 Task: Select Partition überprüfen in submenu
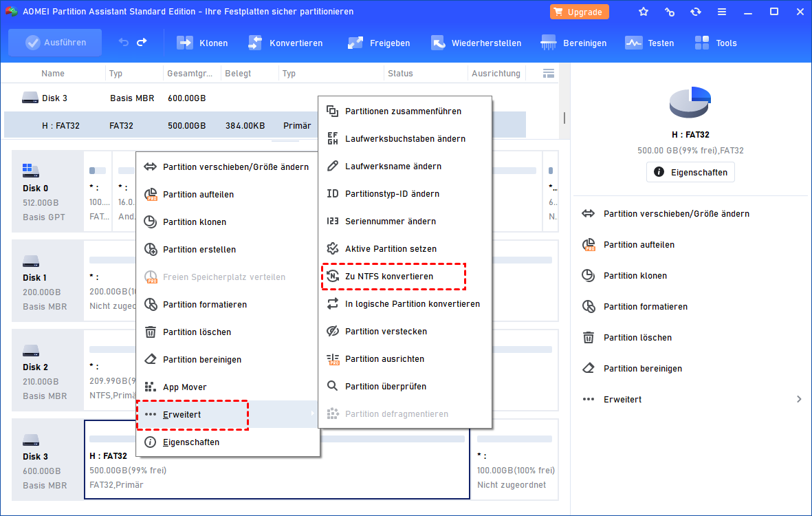click(405, 386)
